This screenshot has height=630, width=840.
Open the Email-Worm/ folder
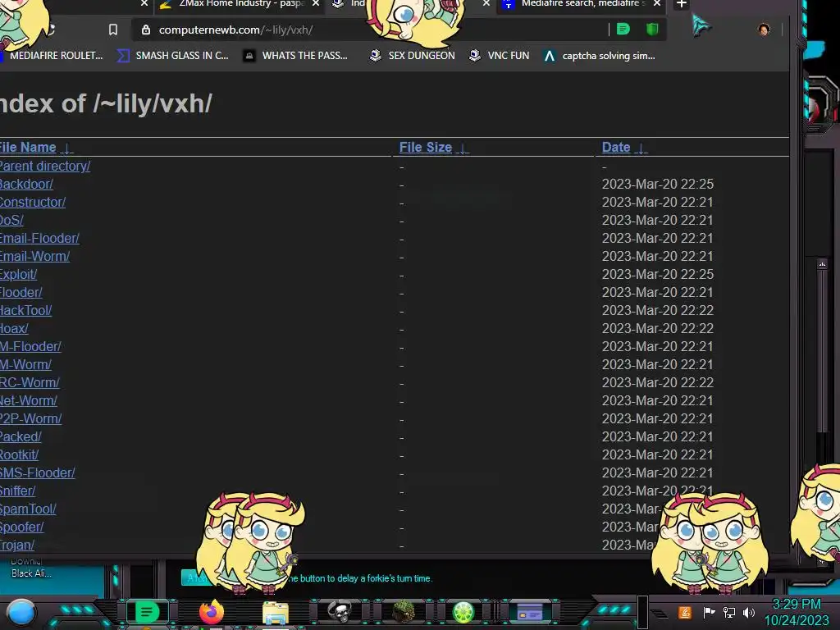pyautogui.click(x=34, y=256)
